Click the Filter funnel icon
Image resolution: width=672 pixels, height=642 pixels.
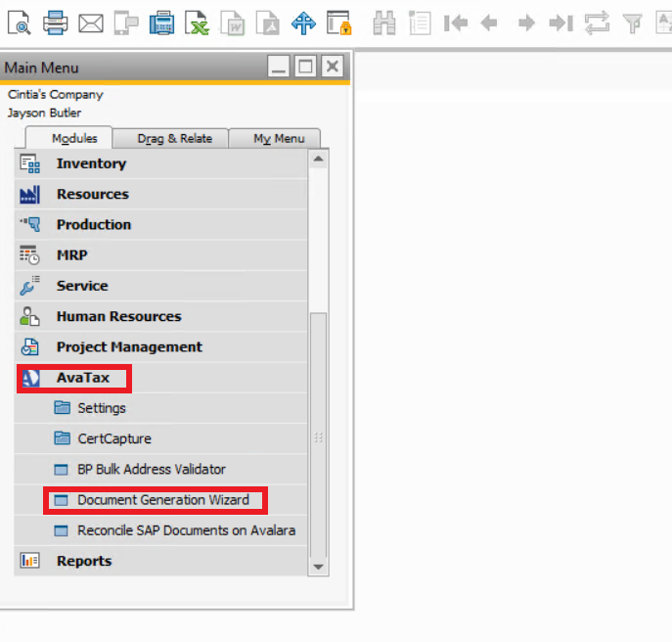(633, 23)
